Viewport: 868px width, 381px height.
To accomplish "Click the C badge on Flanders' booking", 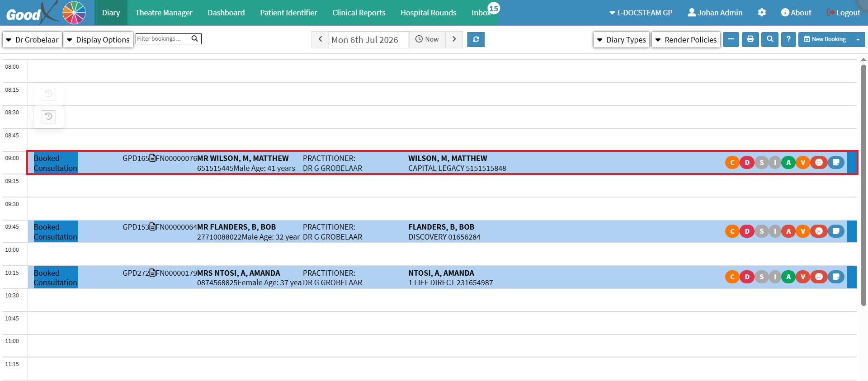I will pos(732,231).
